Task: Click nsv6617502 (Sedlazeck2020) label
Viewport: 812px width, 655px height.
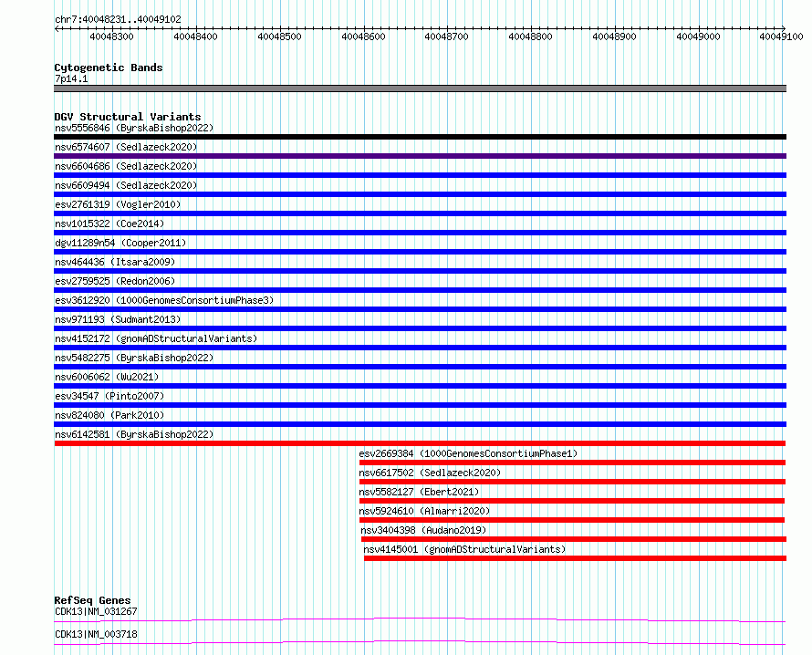Action: click(x=430, y=473)
